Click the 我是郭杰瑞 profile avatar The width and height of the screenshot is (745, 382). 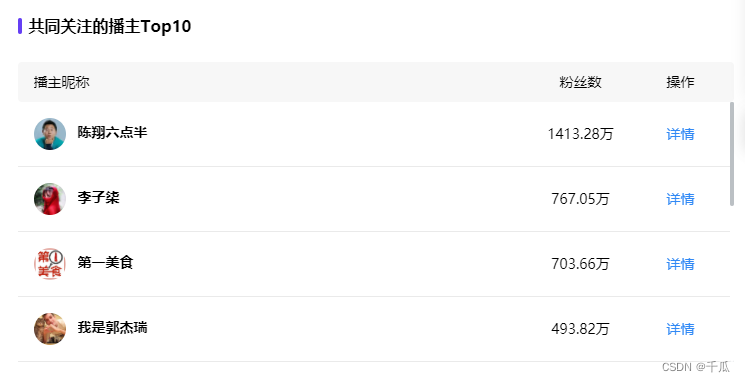click(x=50, y=329)
